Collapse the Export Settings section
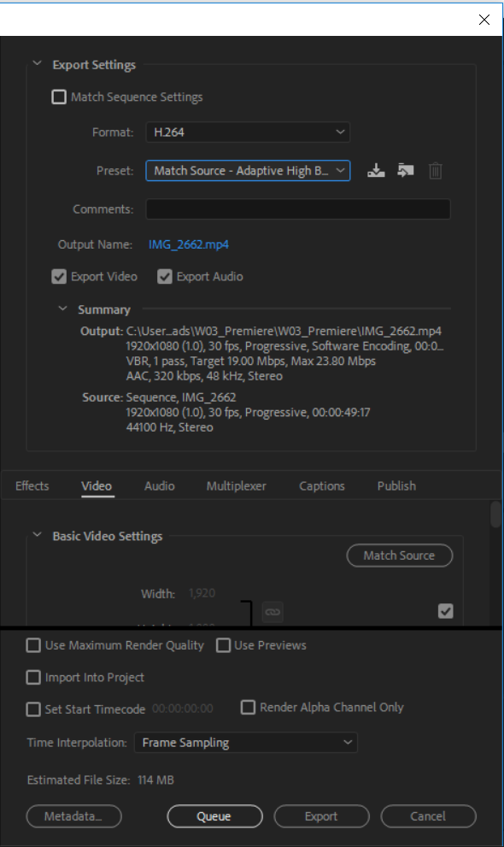 (x=38, y=64)
